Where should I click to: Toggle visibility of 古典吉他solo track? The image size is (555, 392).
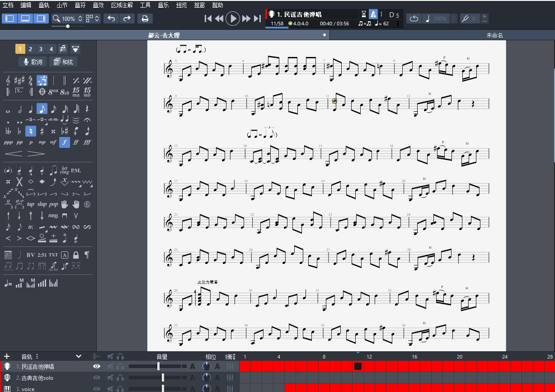point(97,378)
